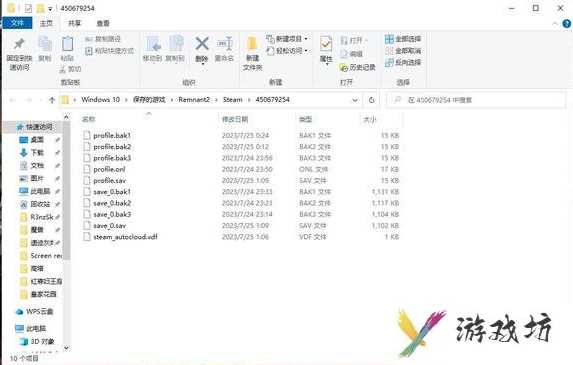This screenshot has width=573, height=365.
Task: Click the navigation pane scroll down arrow
Action: point(66,347)
